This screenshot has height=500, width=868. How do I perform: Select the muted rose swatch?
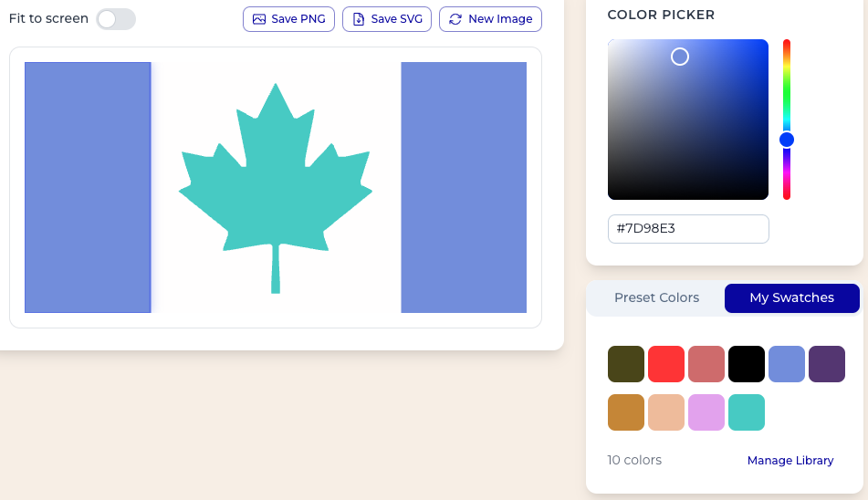[x=706, y=364]
